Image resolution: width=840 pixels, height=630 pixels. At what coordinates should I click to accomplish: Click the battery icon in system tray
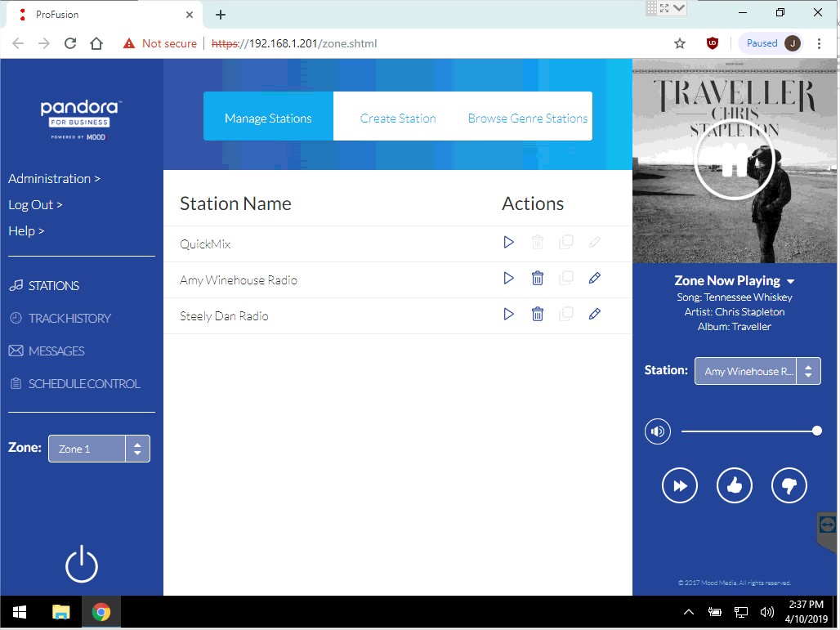coord(714,612)
